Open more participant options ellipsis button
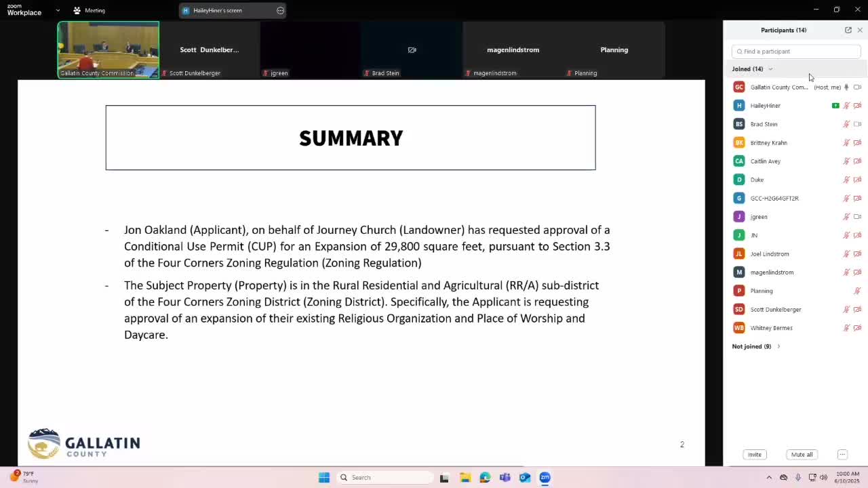Screen dimensions: 868x488 click(842, 455)
